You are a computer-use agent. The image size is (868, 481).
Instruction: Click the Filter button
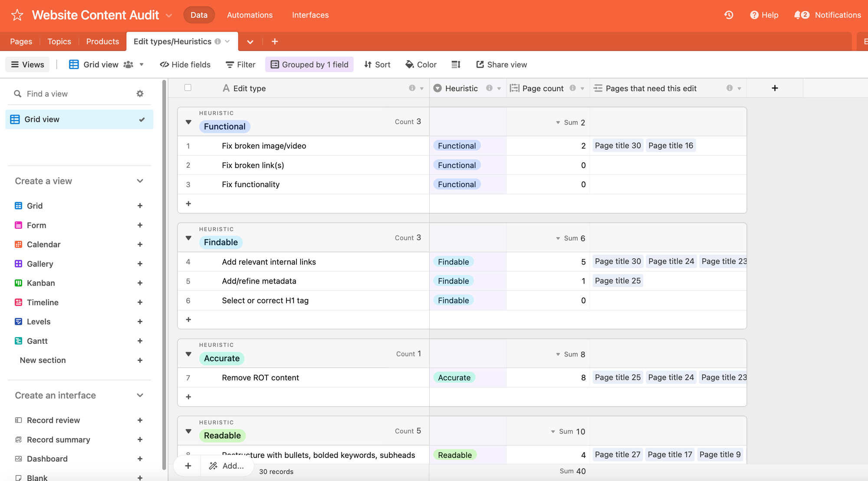point(241,65)
